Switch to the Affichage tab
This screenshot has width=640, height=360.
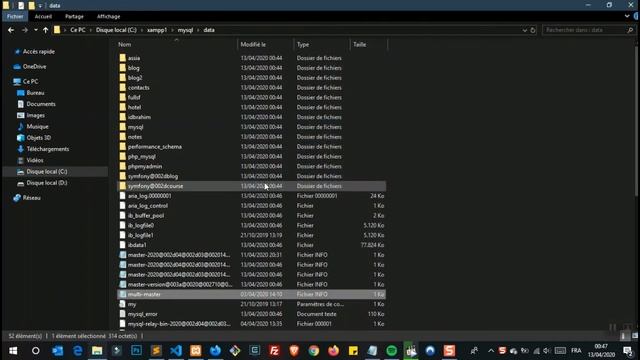point(109,16)
